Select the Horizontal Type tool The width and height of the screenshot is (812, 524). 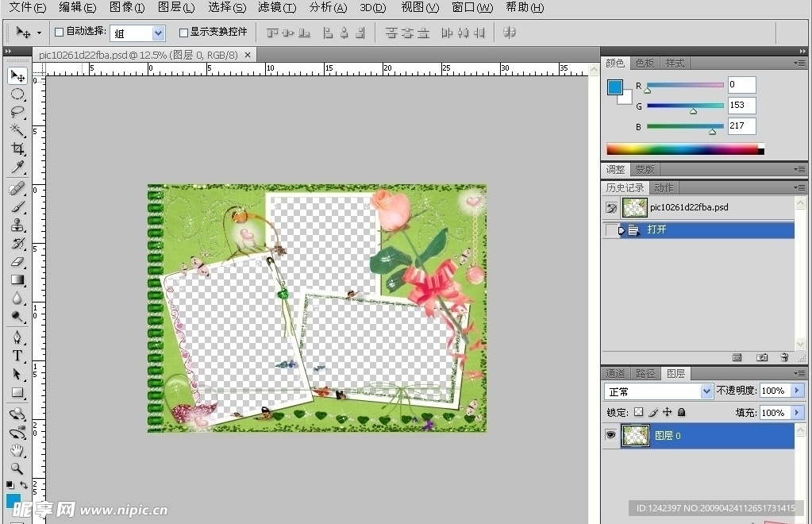[x=17, y=356]
